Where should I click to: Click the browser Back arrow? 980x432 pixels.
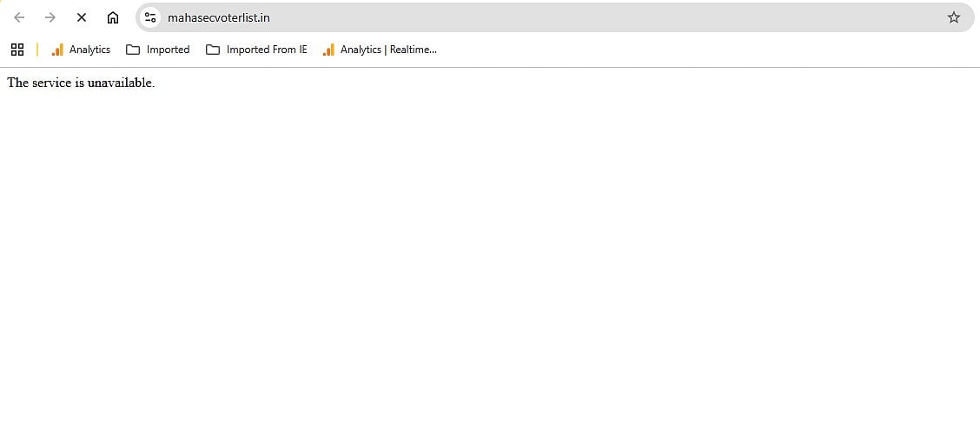pos(19,17)
